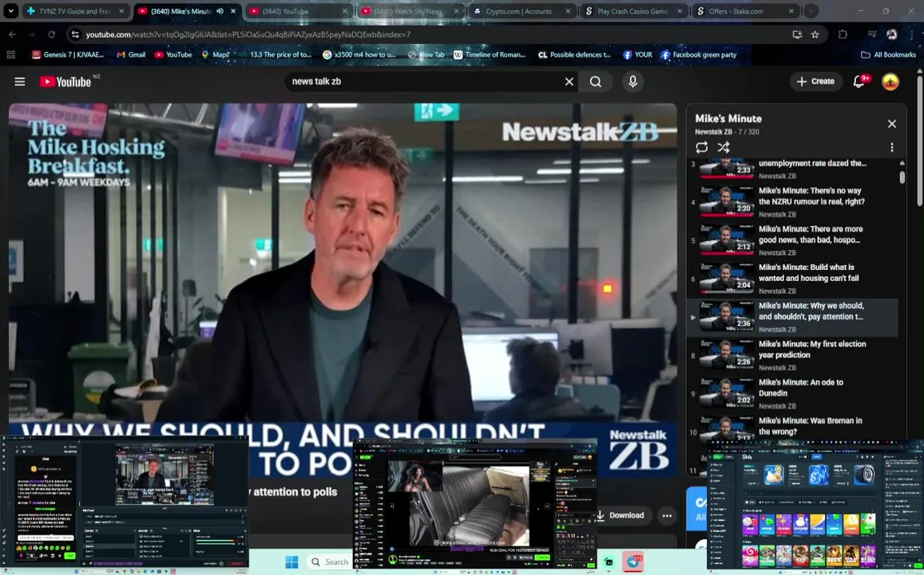This screenshot has width=924, height=575.
Task: Switch to the Offers - Stake.com tab
Action: point(745,11)
